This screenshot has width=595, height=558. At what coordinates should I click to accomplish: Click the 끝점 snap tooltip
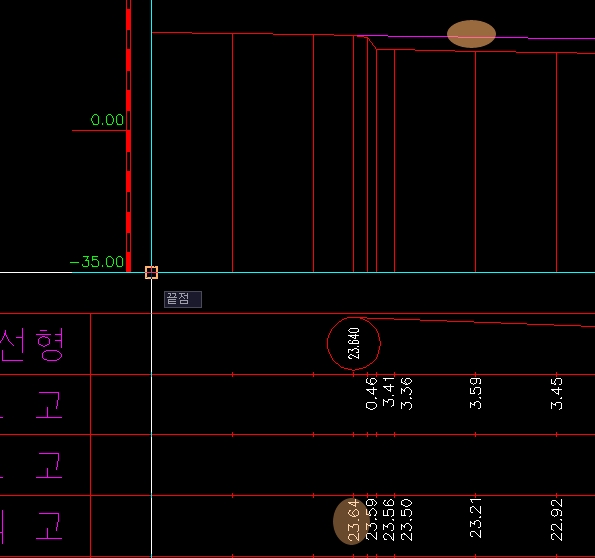click(183, 299)
